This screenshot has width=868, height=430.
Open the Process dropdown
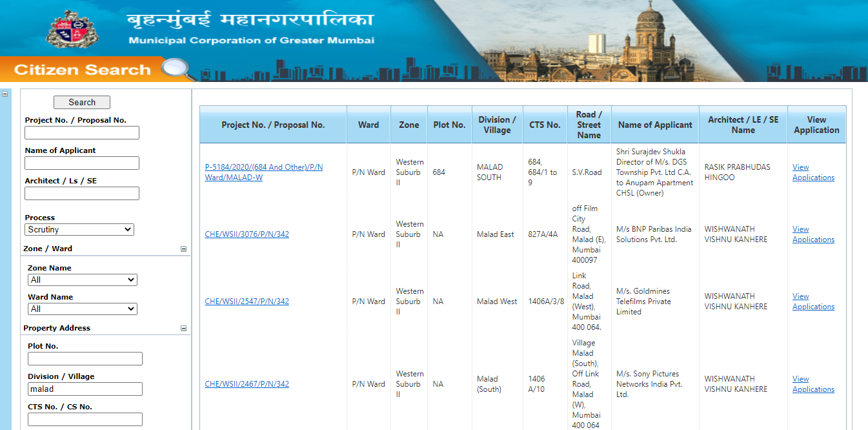coord(79,229)
